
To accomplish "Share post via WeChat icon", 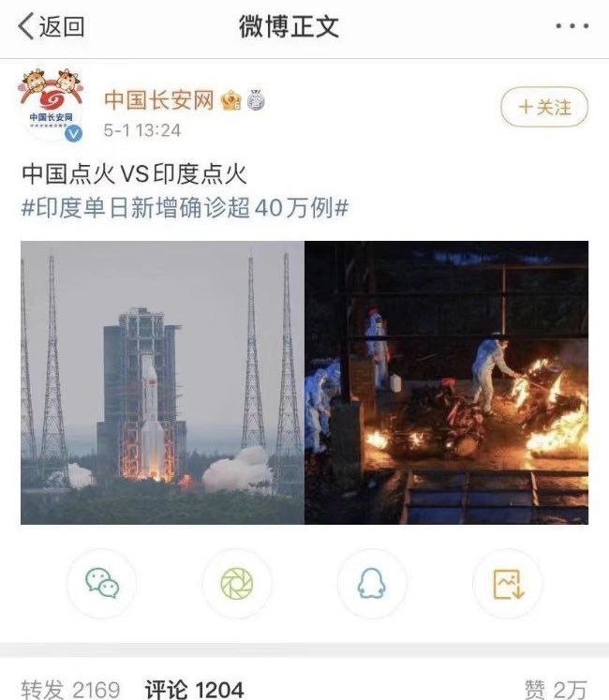I will tap(102, 583).
